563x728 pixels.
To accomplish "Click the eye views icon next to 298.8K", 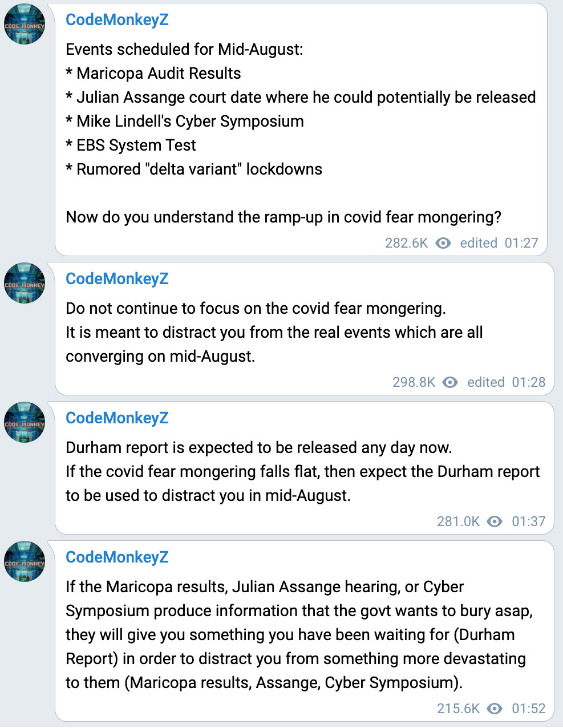I will 450,382.
